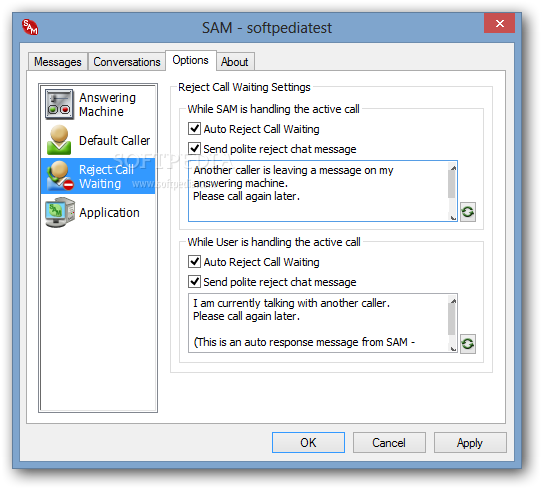Viewport: 542px width, 489px height.
Task: Click scroll up arrow in User message box
Action: [453, 300]
